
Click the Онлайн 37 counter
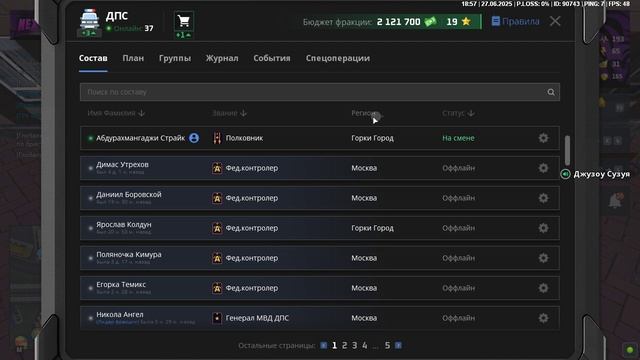pyautogui.click(x=130, y=28)
